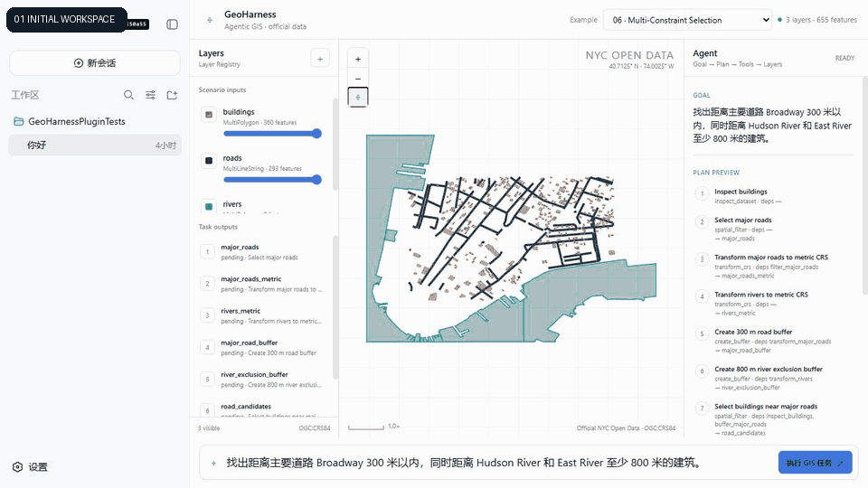Click plan step Select buildings near major roads

click(772, 419)
